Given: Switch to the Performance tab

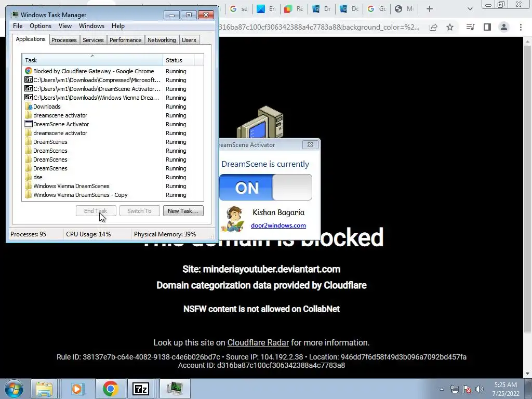Looking at the screenshot, I should coord(126,40).
